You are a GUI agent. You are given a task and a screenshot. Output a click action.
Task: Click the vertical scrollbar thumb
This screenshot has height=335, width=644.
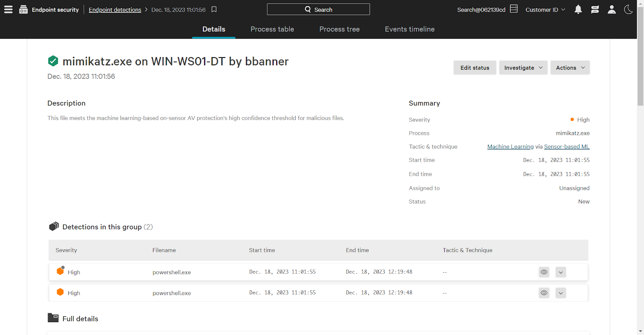pos(640,57)
